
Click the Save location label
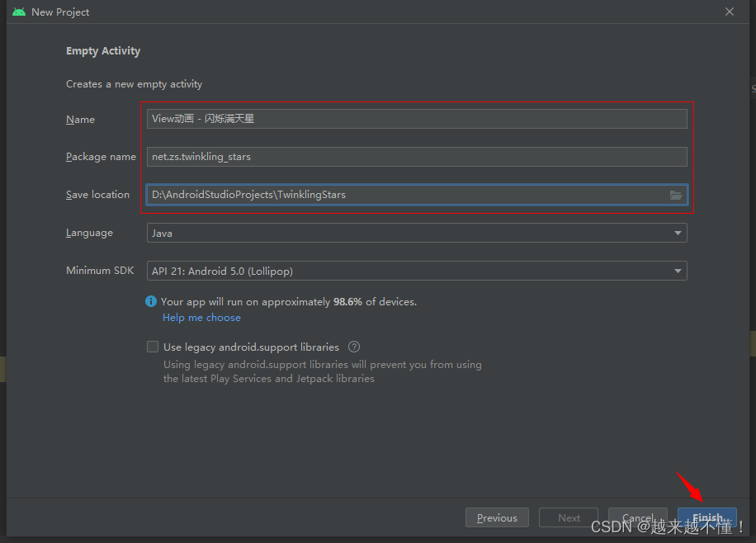[98, 195]
